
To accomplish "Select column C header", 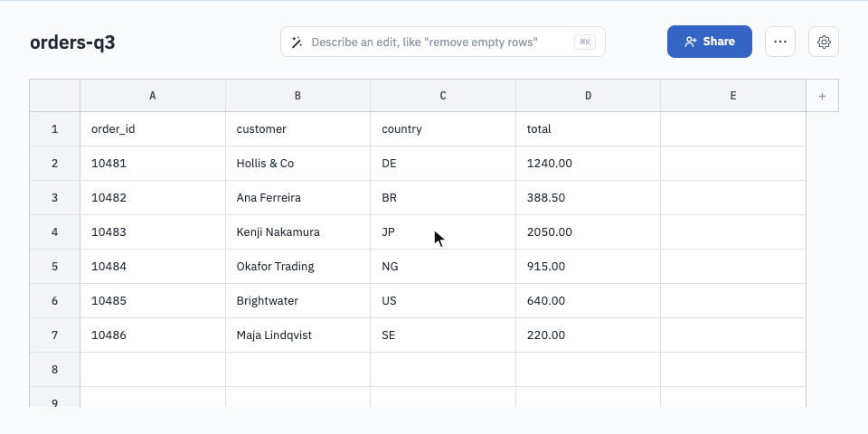I will pyautogui.click(x=443, y=96).
